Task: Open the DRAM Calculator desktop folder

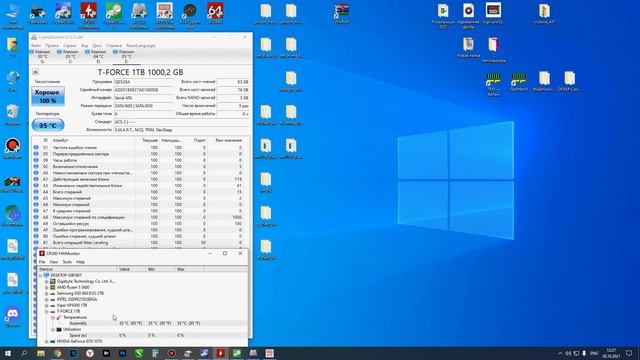Action: point(569,81)
